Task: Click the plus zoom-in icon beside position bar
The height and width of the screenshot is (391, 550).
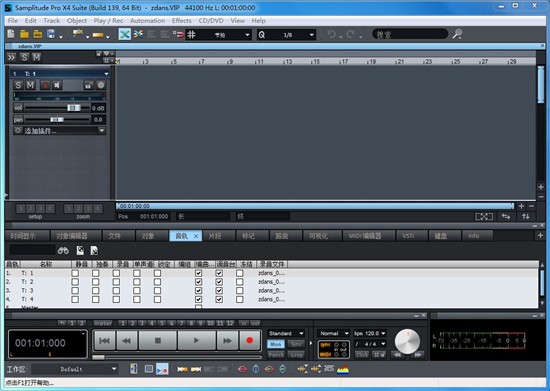Action: coord(521,206)
